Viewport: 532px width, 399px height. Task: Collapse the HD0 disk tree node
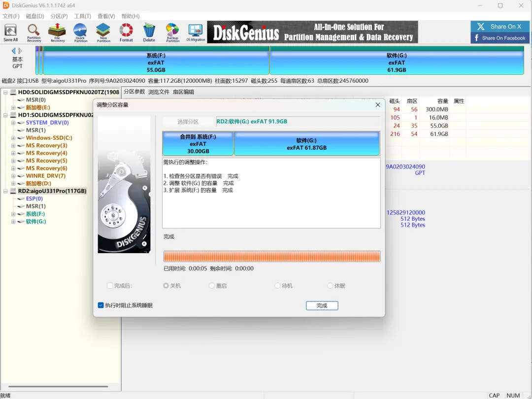click(x=5, y=92)
